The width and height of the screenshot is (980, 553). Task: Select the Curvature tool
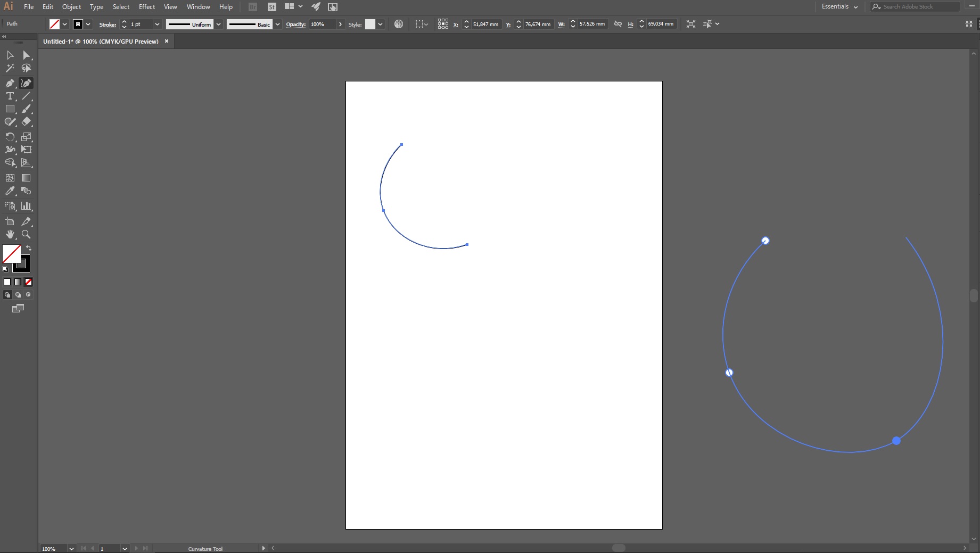tap(26, 83)
